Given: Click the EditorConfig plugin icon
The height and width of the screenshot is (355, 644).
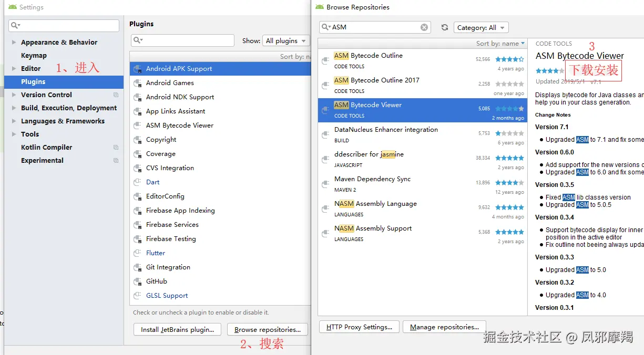Looking at the screenshot, I should (x=137, y=196).
